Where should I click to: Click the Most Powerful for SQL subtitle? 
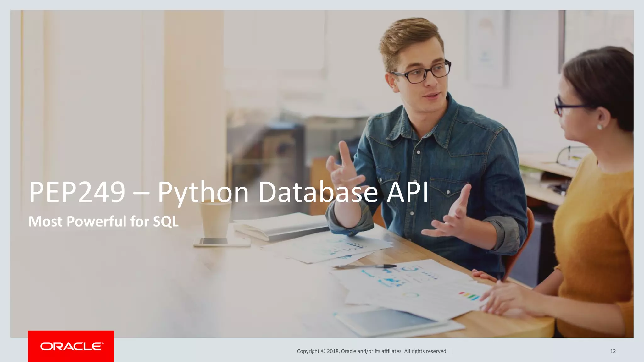point(103,221)
